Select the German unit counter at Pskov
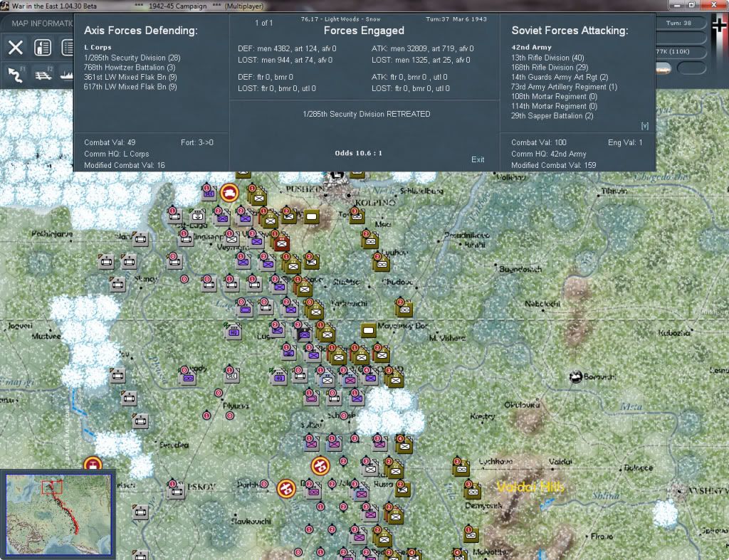729x560 pixels. tap(175, 490)
